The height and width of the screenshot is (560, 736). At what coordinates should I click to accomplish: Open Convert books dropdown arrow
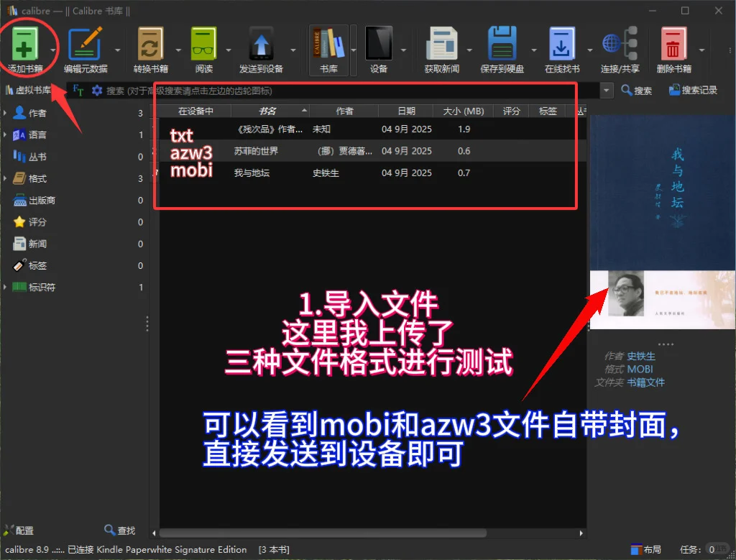[x=178, y=50]
